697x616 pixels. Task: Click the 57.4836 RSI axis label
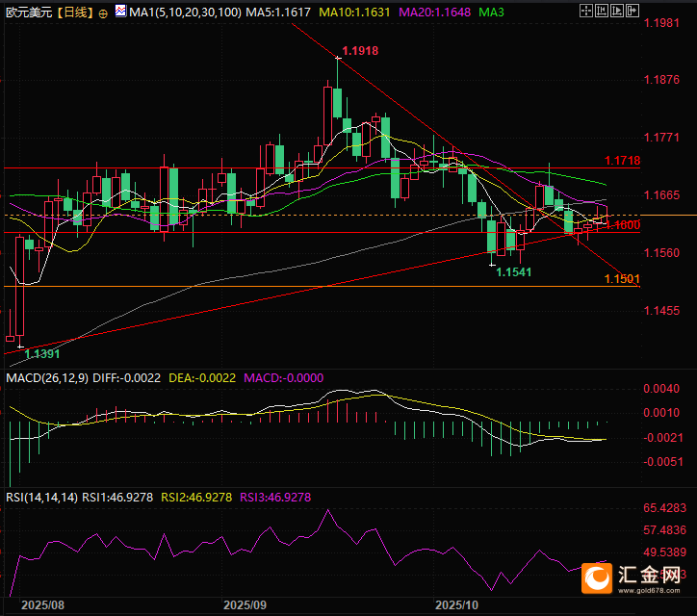click(665, 530)
